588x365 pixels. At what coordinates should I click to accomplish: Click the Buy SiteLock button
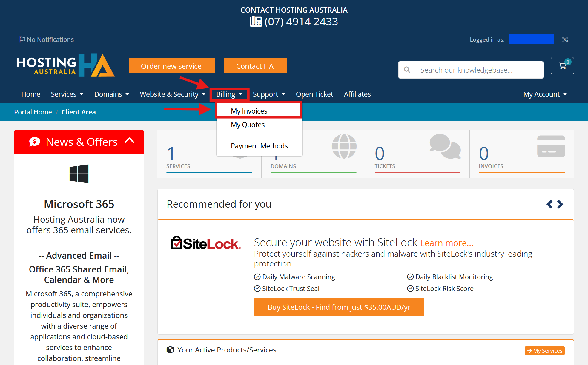(x=339, y=307)
